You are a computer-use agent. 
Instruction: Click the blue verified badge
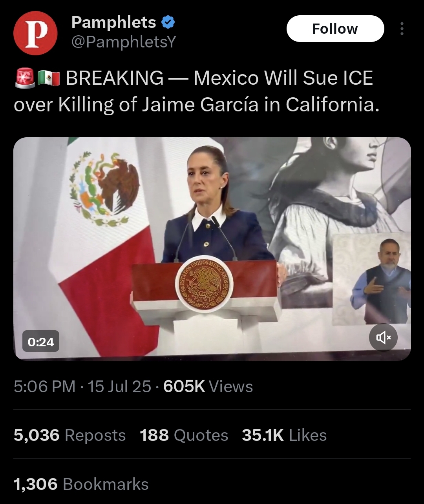coord(168,22)
